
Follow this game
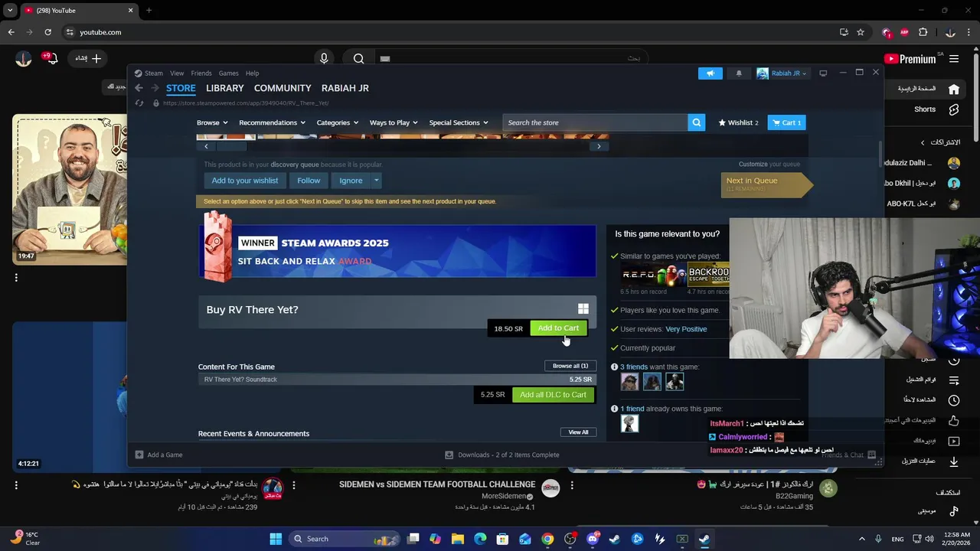[x=309, y=181]
